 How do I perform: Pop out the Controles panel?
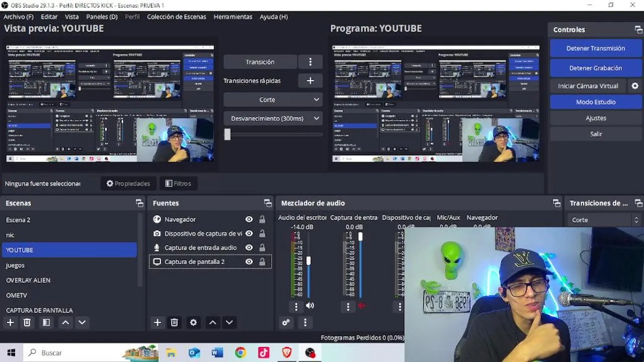pos(638,30)
